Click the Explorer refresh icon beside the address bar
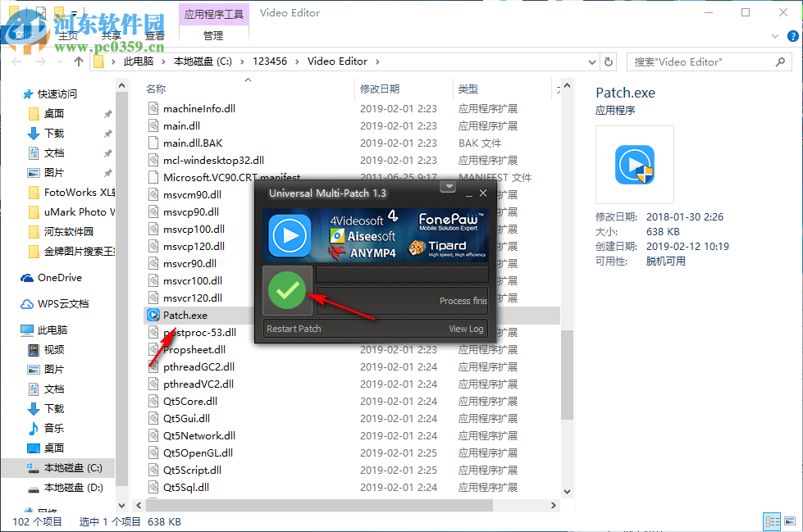This screenshot has height=532, width=803. pyautogui.click(x=608, y=61)
